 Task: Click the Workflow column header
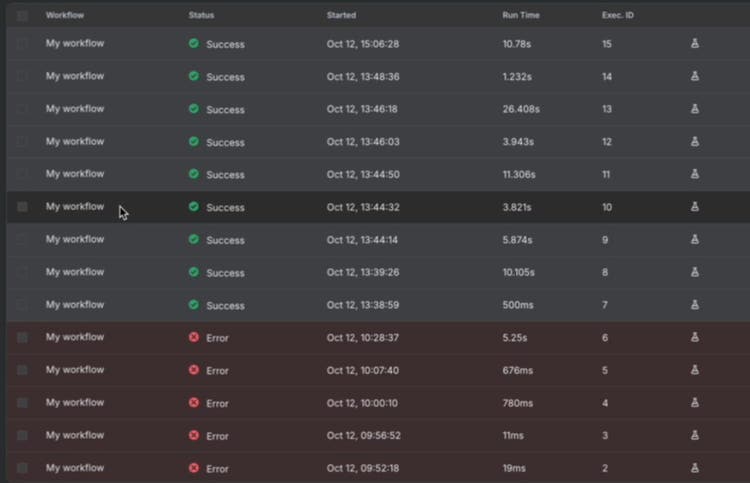[65, 15]
